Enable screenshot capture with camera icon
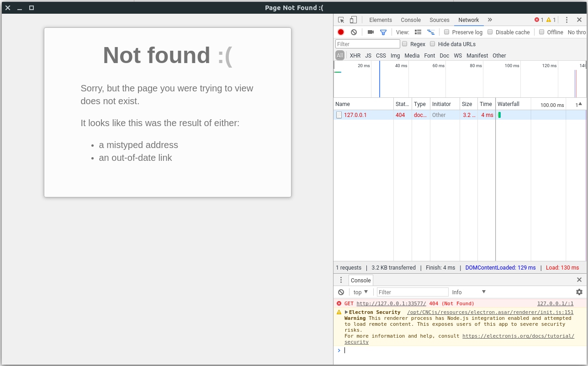588x366 pixels. [370, 32]
